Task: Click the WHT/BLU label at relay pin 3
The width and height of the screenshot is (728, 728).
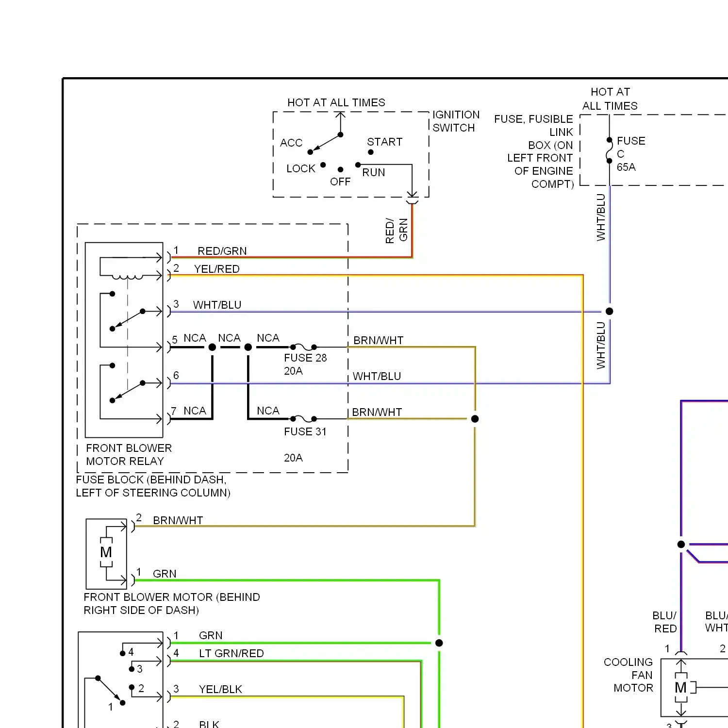Action: coord(217,305)
